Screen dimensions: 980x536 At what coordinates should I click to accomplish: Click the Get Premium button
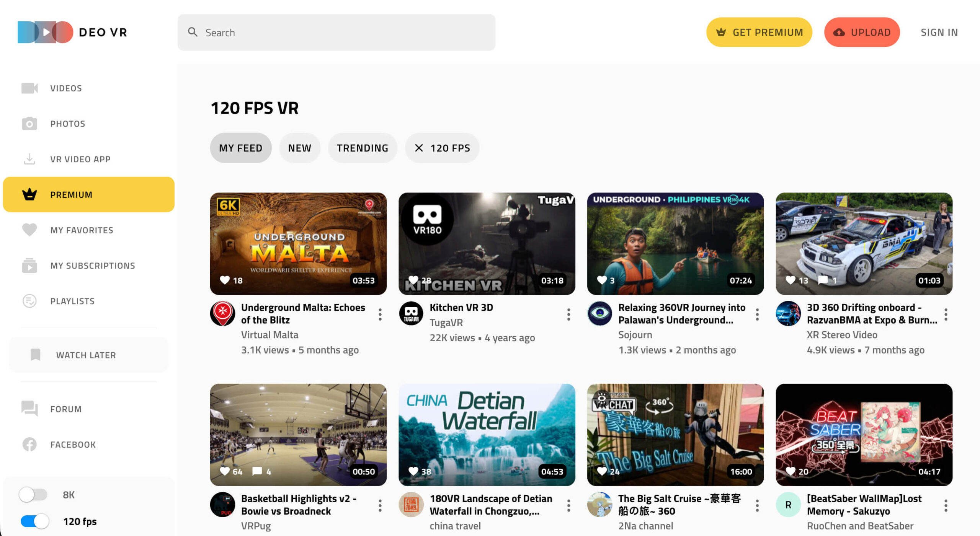click(x=759, y=32)
